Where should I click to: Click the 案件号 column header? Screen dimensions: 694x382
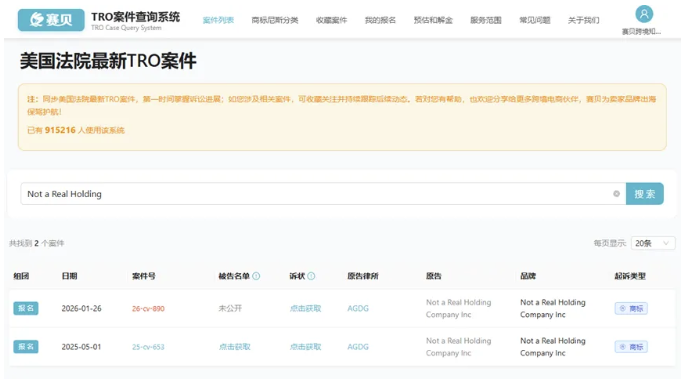(x=144, y=276)
